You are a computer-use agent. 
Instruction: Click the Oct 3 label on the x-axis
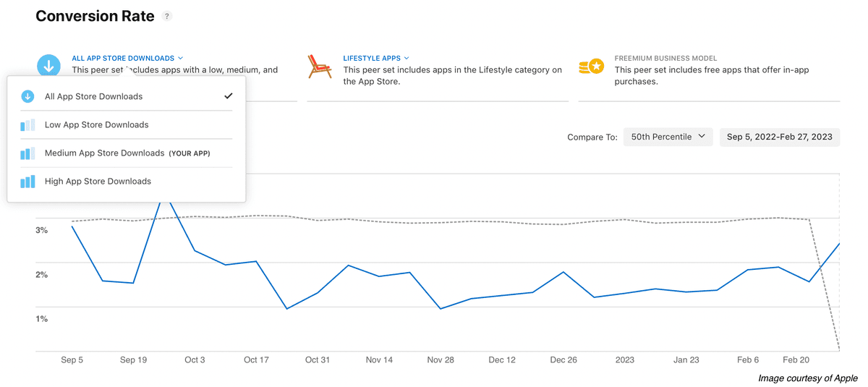[x=195, y=360]
